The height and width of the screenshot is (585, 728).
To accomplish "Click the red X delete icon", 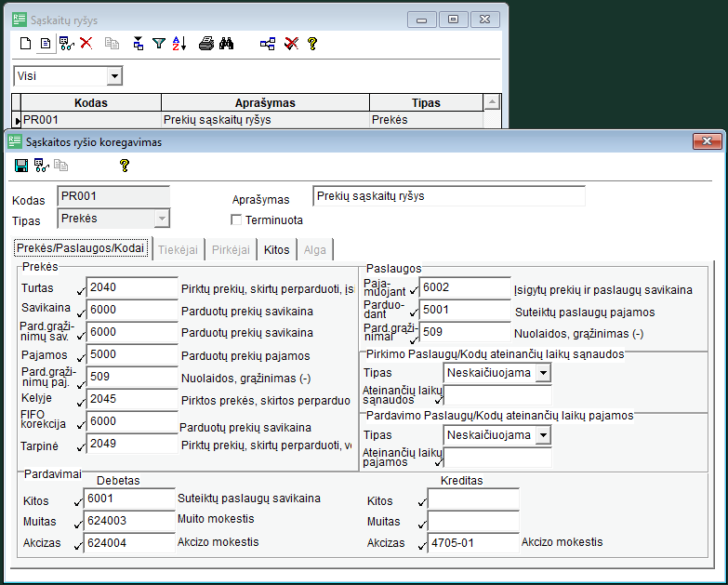I will [x=86, y=43].
